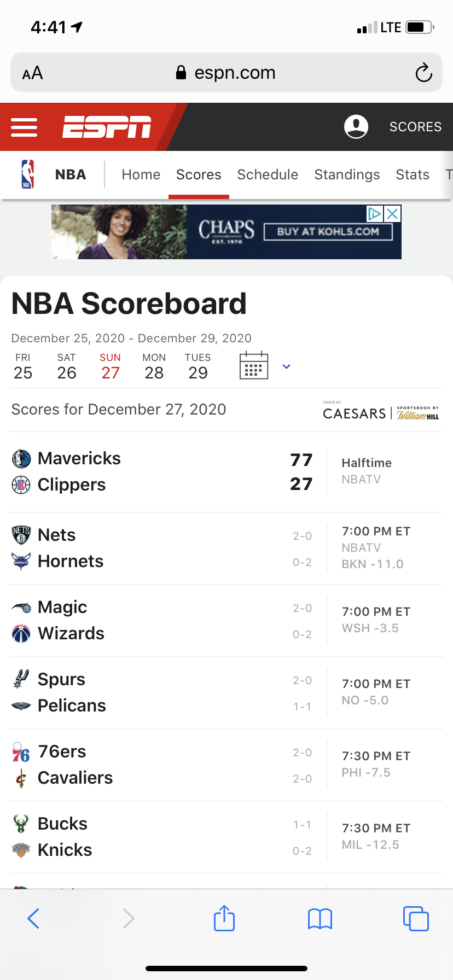Reload the page with refresh icon
Image resolution: width=453 pixels, height=980 pixels.
pyautogui.click(x=423, y=72)
